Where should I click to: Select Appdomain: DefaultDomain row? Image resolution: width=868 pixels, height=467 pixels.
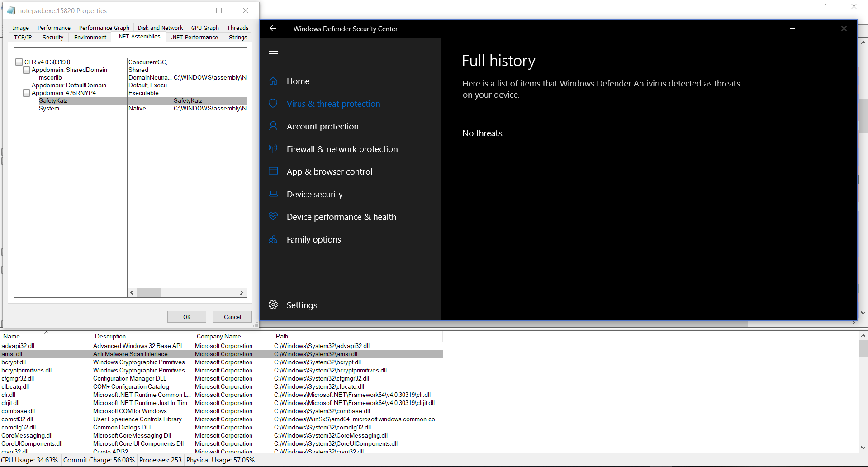[139, 85]
